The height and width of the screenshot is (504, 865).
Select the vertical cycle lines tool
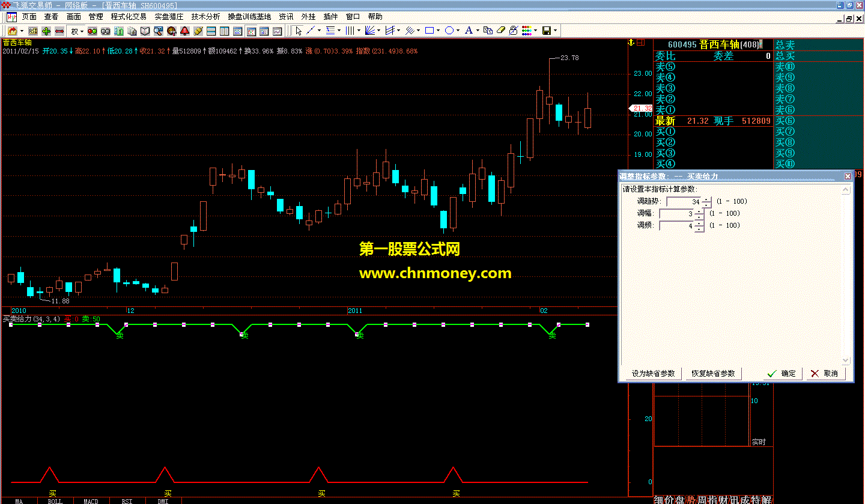pyautogui.click(x=350, y=31)
